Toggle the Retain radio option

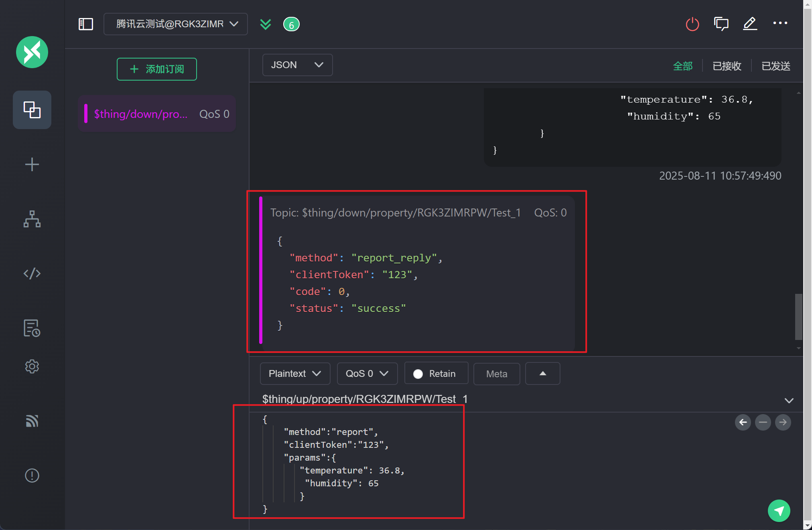click(x=418, y=374)
